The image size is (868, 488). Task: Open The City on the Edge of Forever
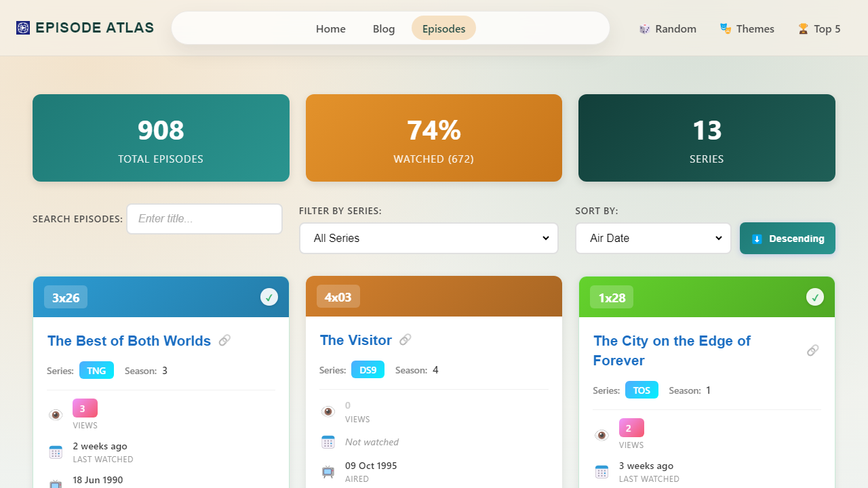click(671, 350)
